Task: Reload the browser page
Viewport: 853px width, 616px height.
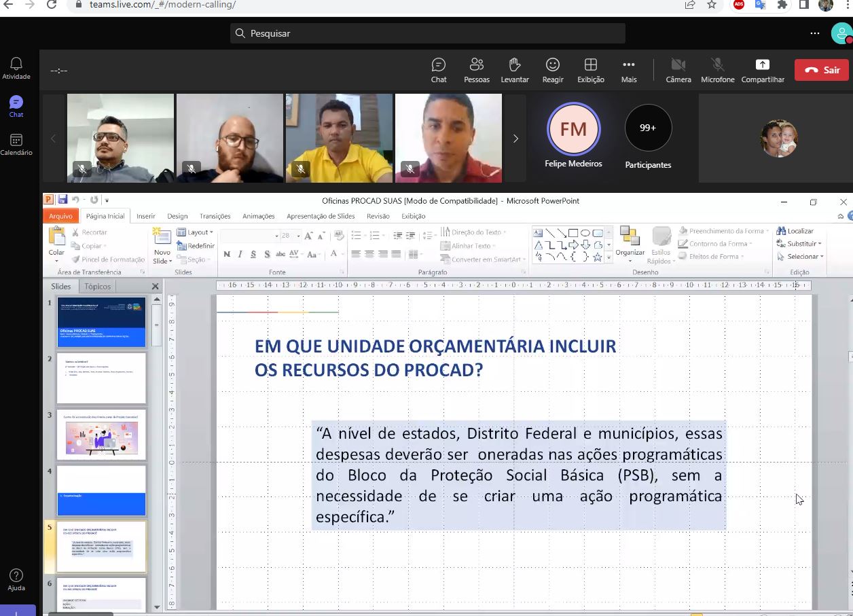Action: (52, 5)
